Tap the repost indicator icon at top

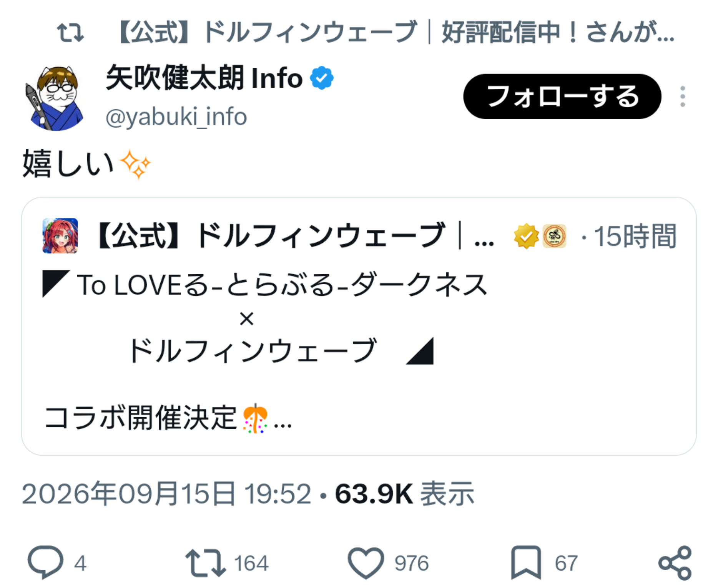[x=70, y=32]
